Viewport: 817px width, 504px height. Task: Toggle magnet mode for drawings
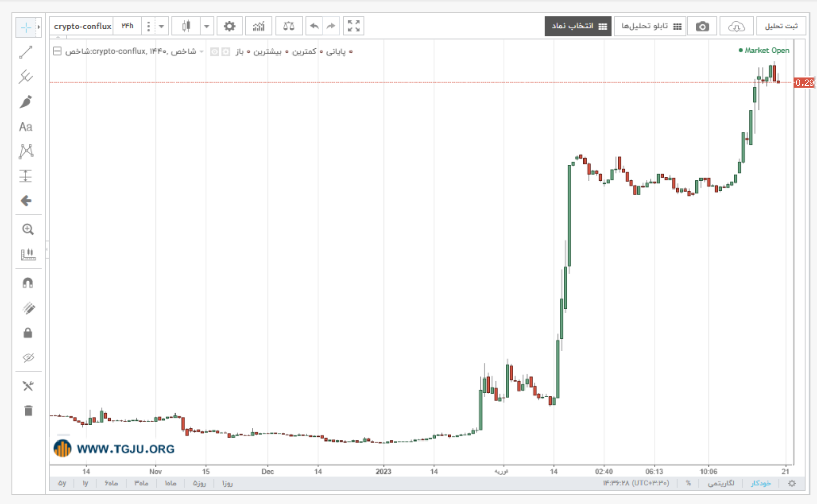pyautogui.click(x=28, y=283)
